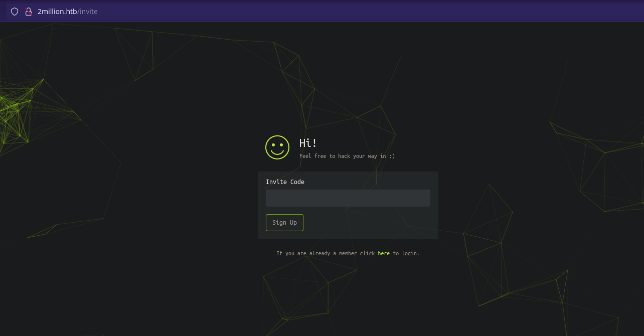This screenshot has width=644, height=336.
Task: Open the insecure connection padlock icon
Action: (29, 12)
